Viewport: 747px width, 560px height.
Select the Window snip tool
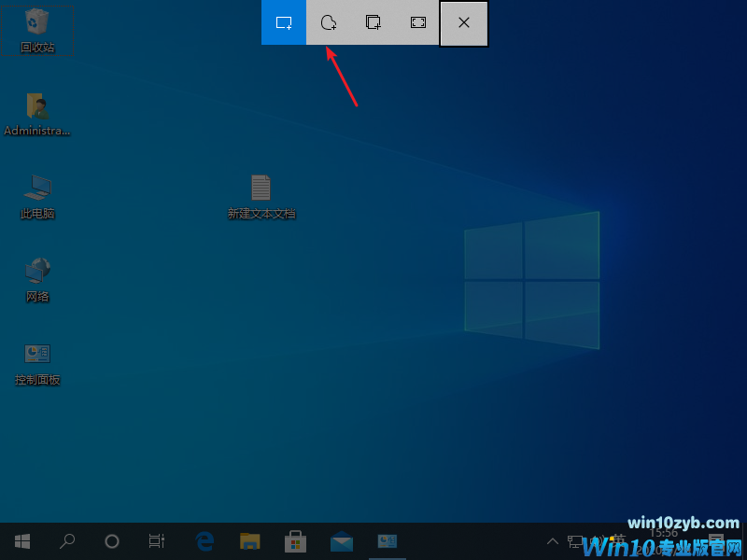pos(373,22)
